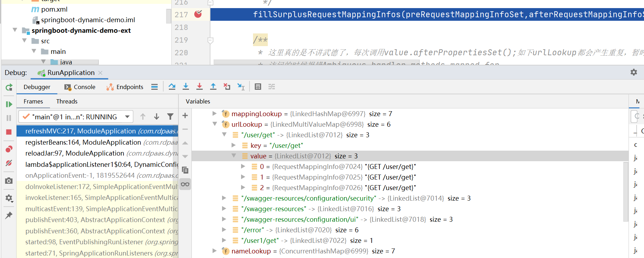Select the Frames tab
Viewport: 644px width, 258px height.
(x=33, y=101)
